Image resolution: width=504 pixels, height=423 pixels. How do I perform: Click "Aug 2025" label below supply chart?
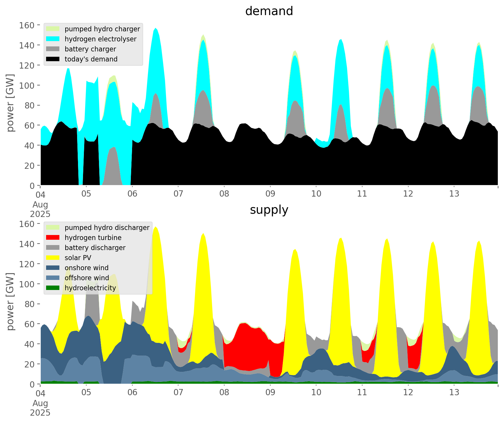[40, 408]
